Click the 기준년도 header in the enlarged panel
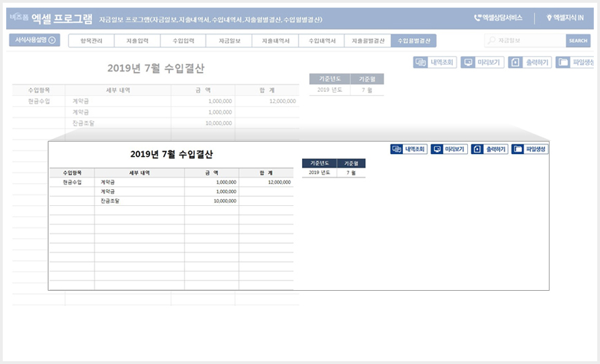The image size is (600, 364). pos(319,163)
